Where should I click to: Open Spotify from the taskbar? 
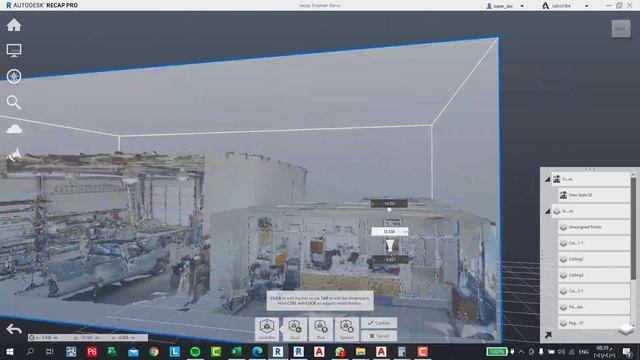pyautogui.click(x=195, y=351)
